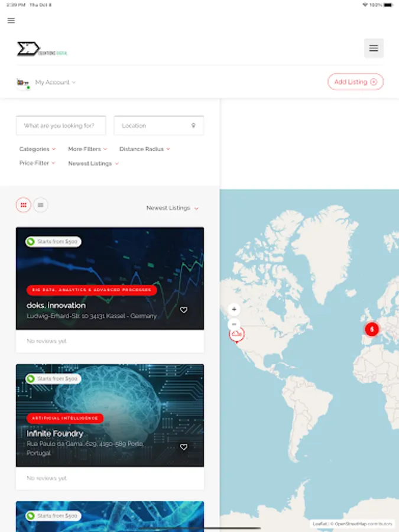Image resolution: width=399 pixels, height=532 pixels.
Task: Click the Artificial Intelligence category tag
Action: [65, 418]
